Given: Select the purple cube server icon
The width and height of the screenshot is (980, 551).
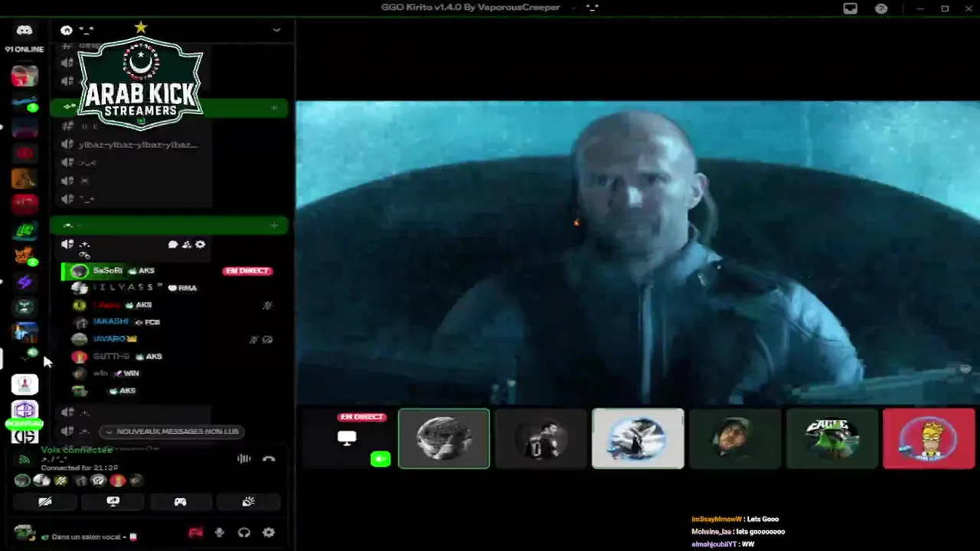Looking at the screenshot, I should point(24,410).
